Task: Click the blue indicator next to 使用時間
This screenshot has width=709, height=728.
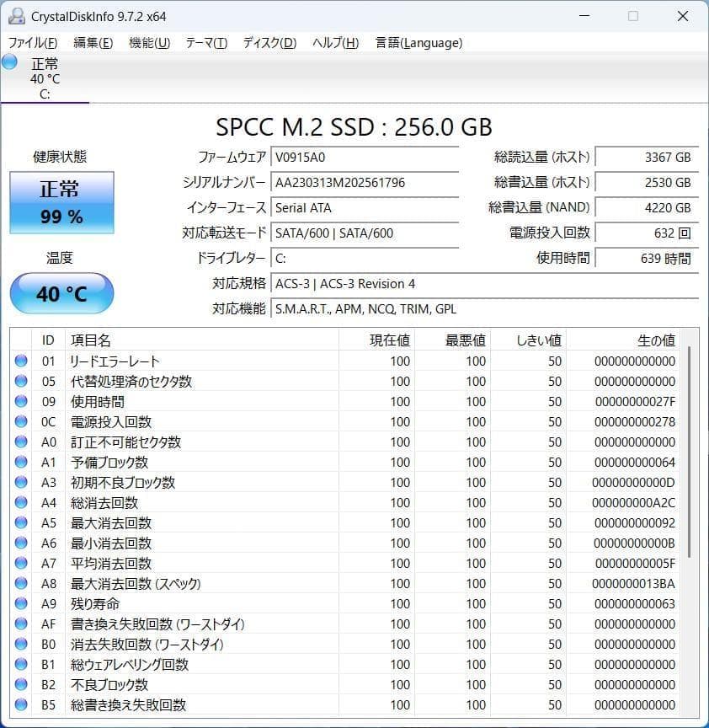Action: tap(20, 402)
